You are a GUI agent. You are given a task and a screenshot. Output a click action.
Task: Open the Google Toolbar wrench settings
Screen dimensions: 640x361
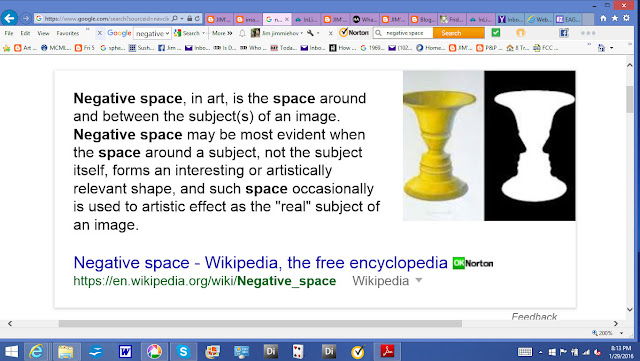pos(311,33)
